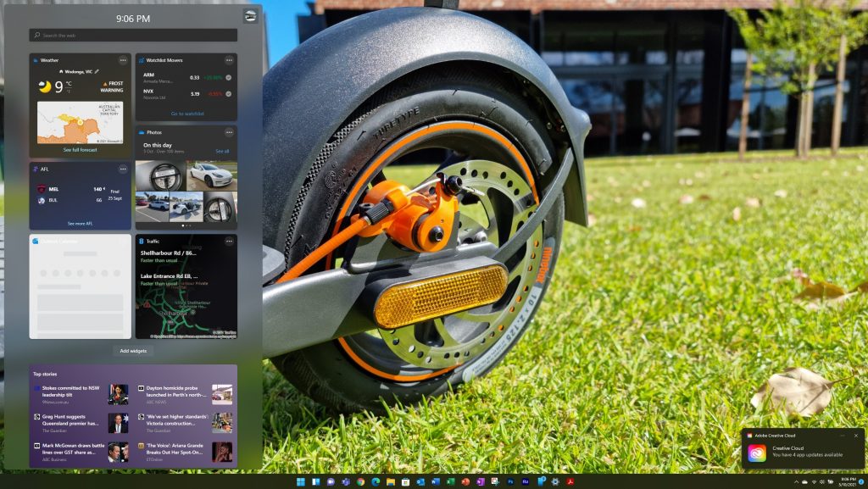Click the Search the web field
The width and height of the screenshot is (868, 489).
tap(133, 35)
